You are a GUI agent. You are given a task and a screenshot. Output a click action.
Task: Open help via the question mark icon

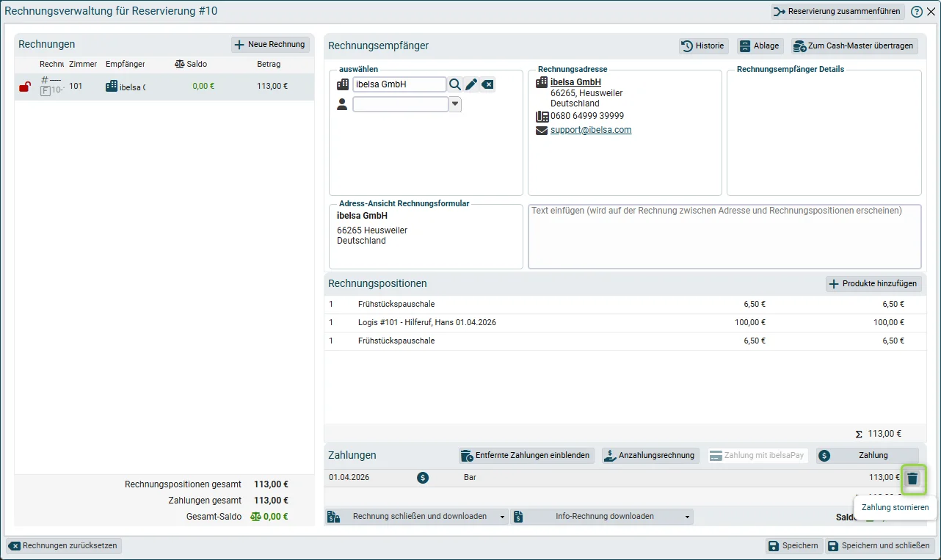coord(917,12)
